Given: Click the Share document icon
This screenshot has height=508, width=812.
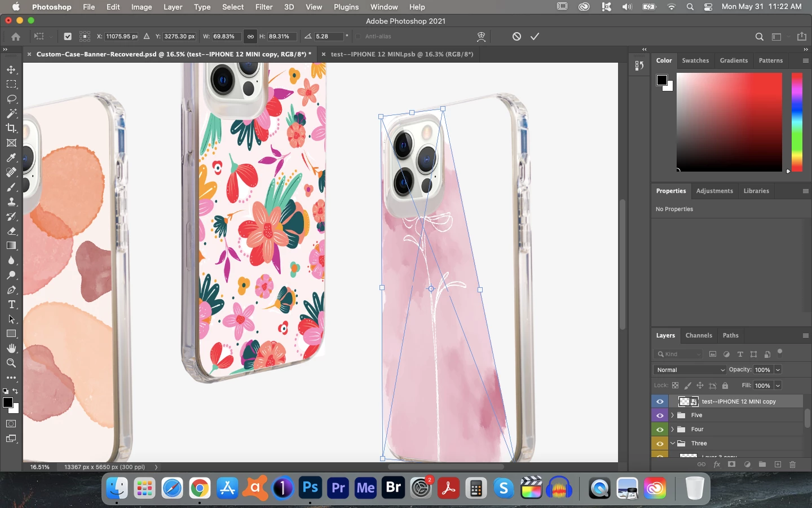Looking at the screenshot, I should point(802,37).
